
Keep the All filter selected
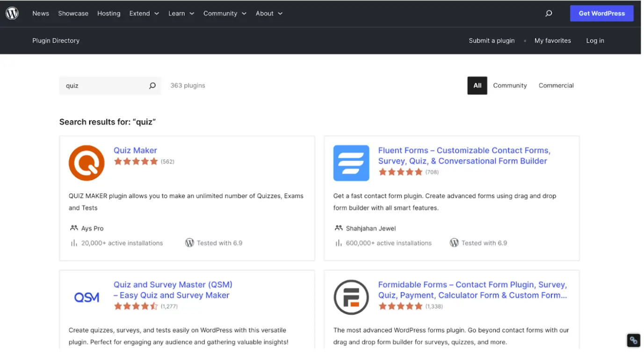(477, 86)
